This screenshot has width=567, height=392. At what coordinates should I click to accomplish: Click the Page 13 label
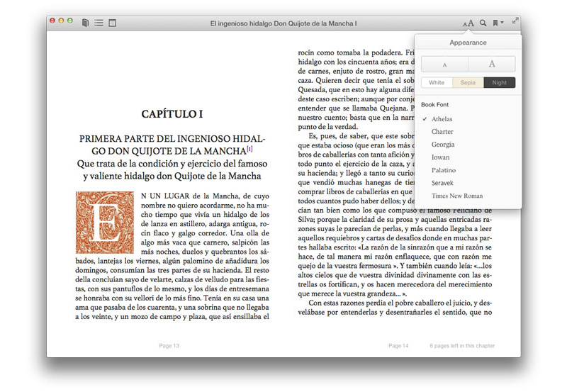(x=169, y=346)
